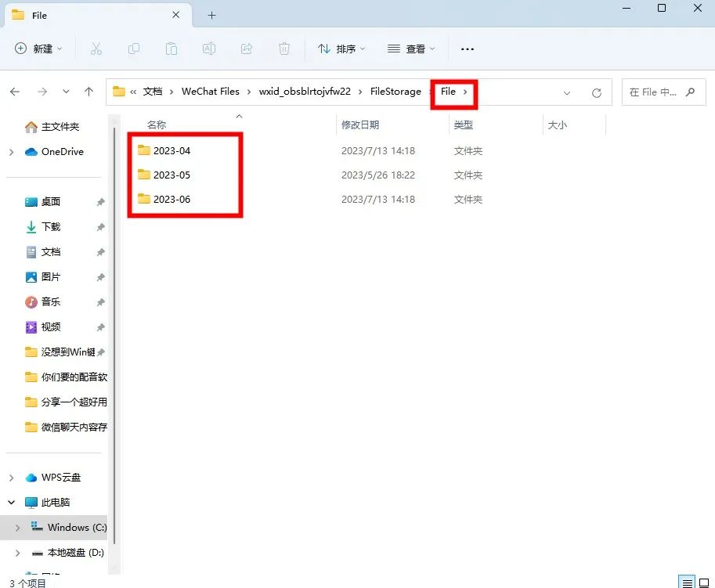Delete item with the trash toolbar icon
This screenshot has height=588, width=715.
click(x=284, y=49)
